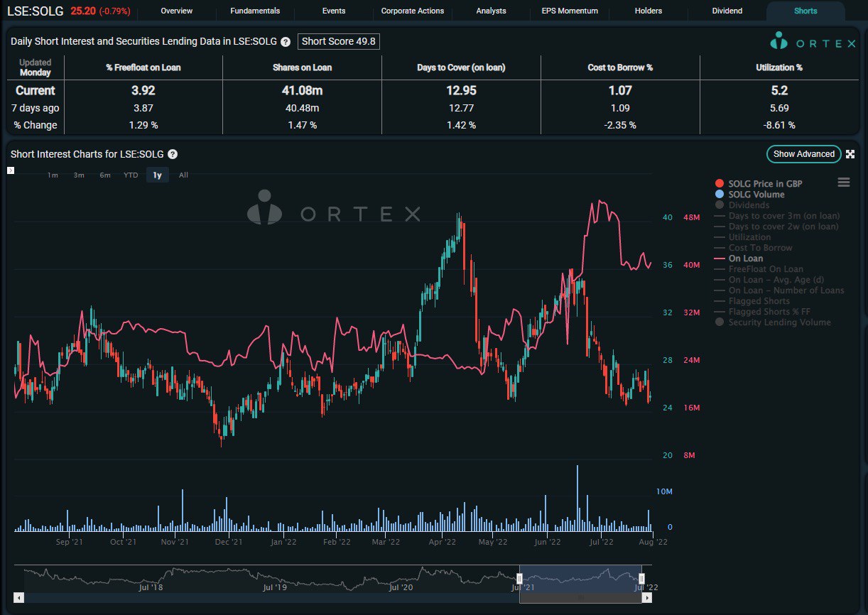Image resolution: width=868 pixels, height=615 pixels.
Task: Click the Show Advanced button
Action: (x=804, y=154)
